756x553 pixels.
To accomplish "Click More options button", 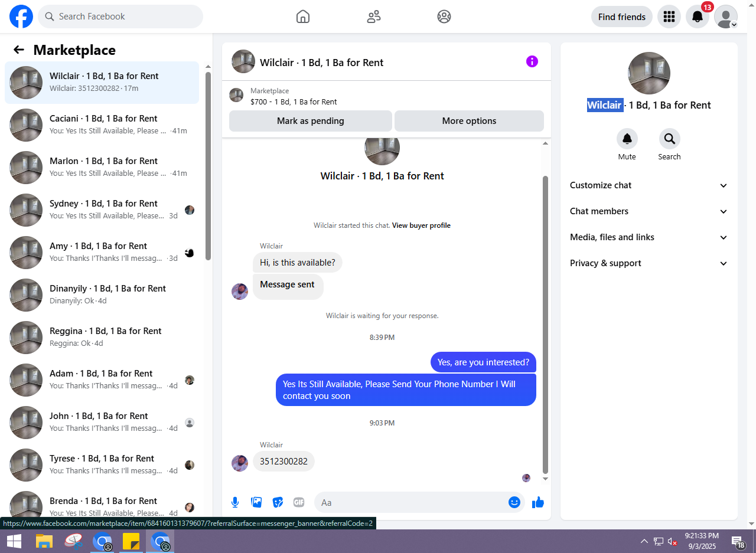I will [469, 121].
